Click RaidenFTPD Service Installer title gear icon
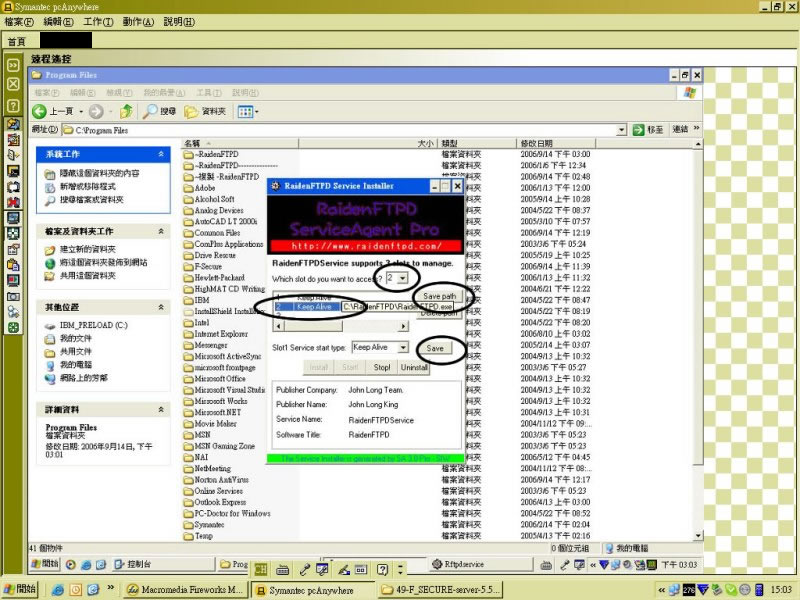The image size is (800, 600). [x=276, y=186]
